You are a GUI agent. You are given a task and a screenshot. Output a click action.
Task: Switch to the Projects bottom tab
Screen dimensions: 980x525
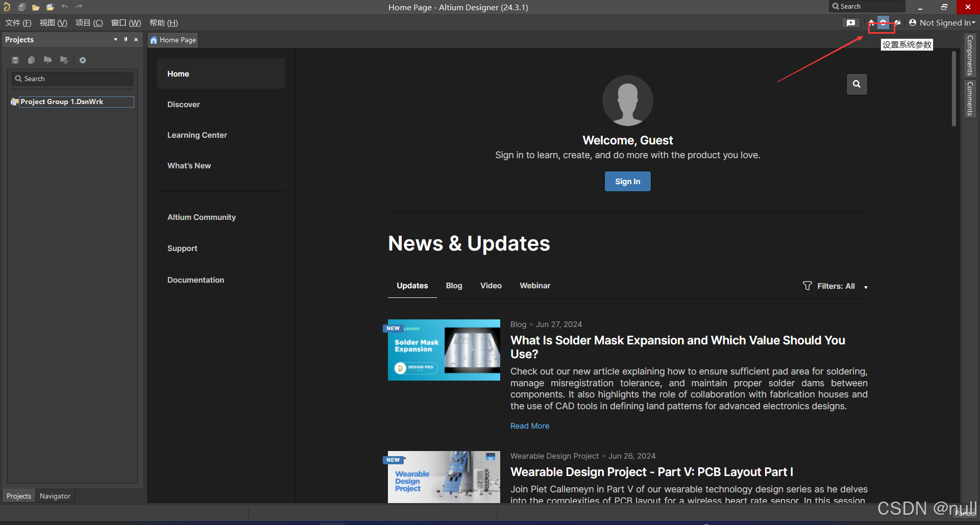(x=19, y=496)
